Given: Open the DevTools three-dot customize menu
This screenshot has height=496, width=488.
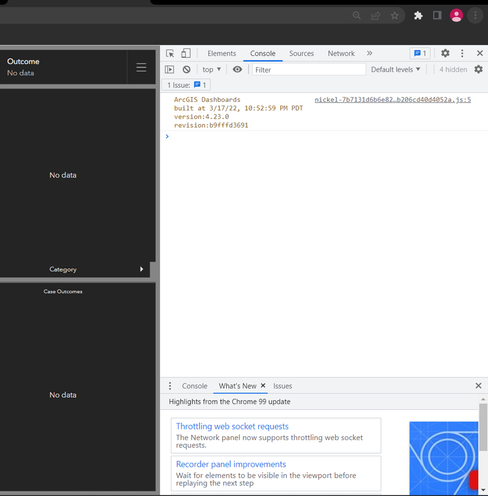Looking at the screenshot, I should [x=462, y=53].
